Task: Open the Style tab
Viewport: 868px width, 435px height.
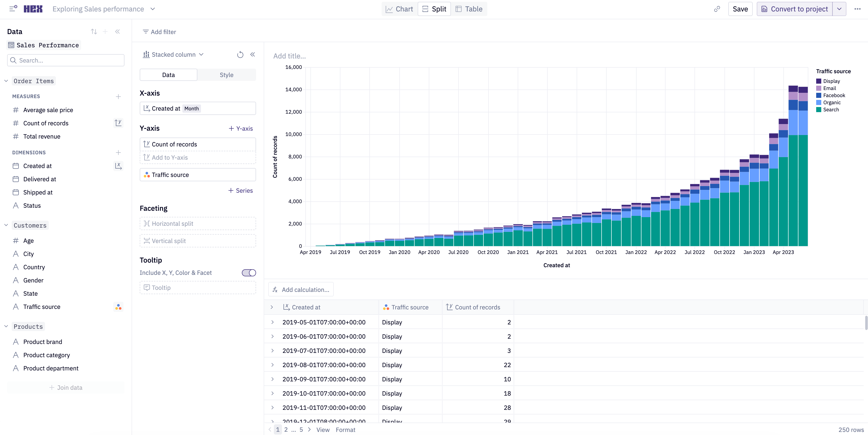Action: click(x=226, y=75)
